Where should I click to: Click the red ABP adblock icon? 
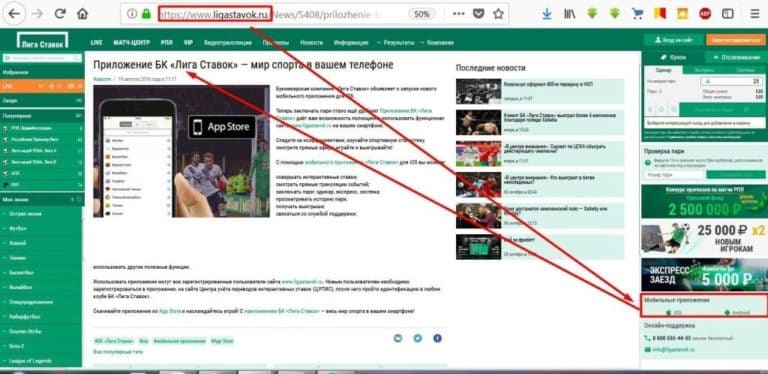705,14
